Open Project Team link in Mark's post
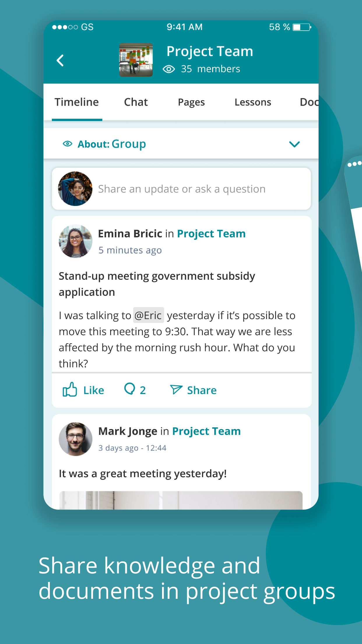Screen dimensions: 362x644 206,431
